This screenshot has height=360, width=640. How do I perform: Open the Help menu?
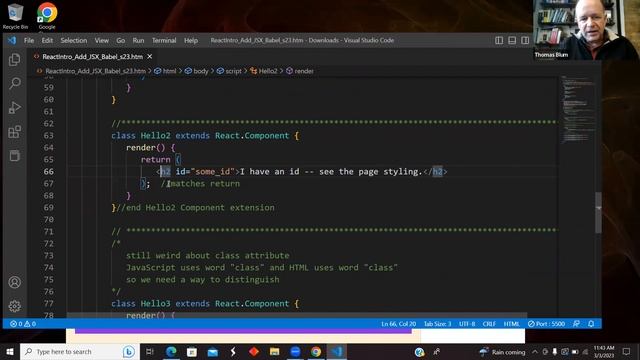coord(191,40)
